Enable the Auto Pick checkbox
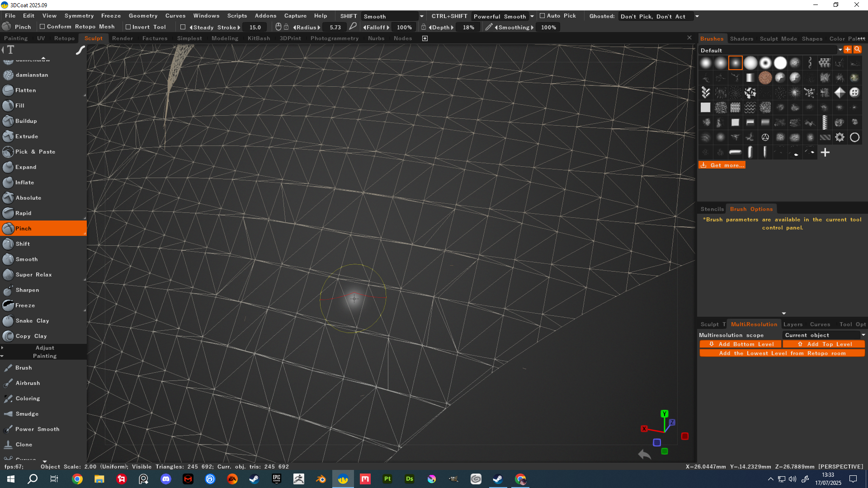The height and width of the screenshot is (488, 868). (542, 16)
